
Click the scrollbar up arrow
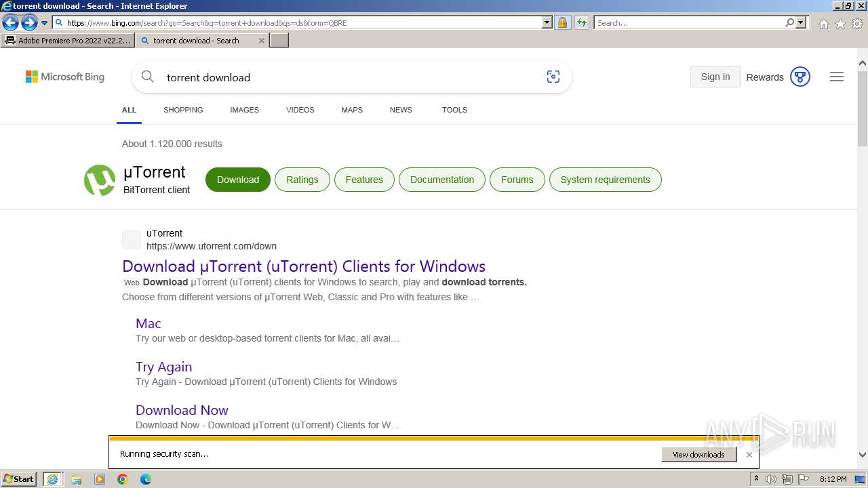[863, 64]
